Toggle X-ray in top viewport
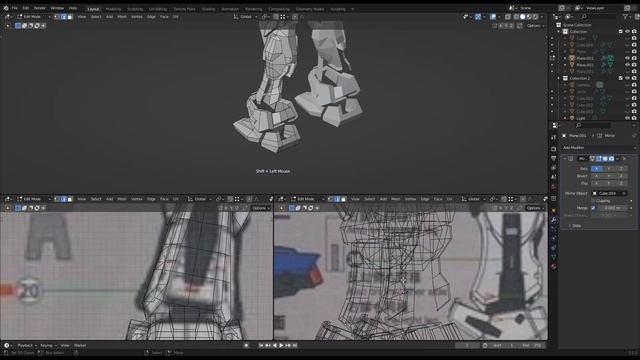The height and width of the screenshot is (360, 640). click(x=508, y=17)
